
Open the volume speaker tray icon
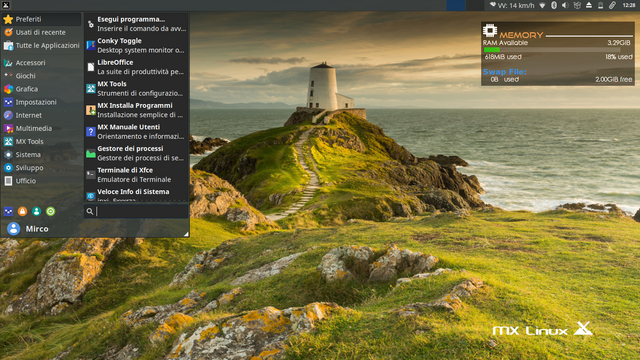tap(565, 5)
